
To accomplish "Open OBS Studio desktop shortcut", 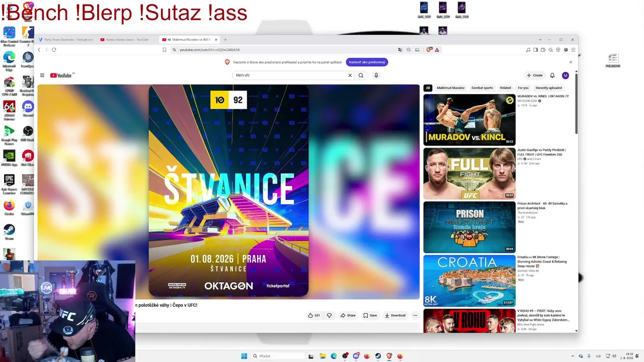I will coord(28,133).
